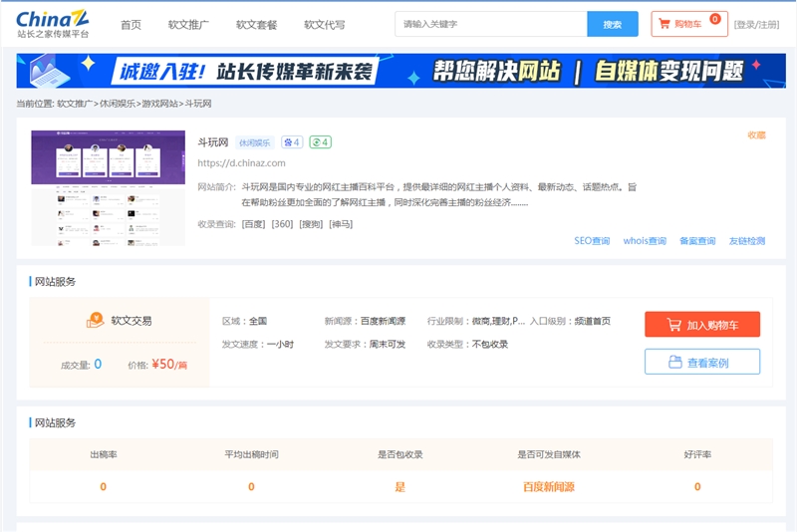797x532 pixels.
Task: Open 友链检测 link
Action: click(x=746, y=241)
